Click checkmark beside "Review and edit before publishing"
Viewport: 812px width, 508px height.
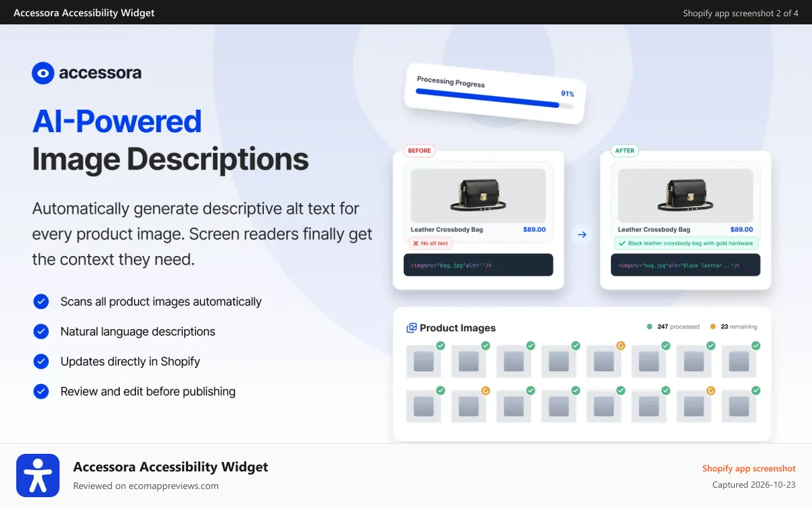point(41,391)
